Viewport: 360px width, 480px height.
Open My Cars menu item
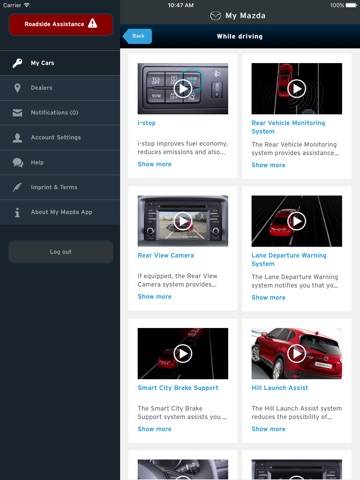(x=60, y=63)
